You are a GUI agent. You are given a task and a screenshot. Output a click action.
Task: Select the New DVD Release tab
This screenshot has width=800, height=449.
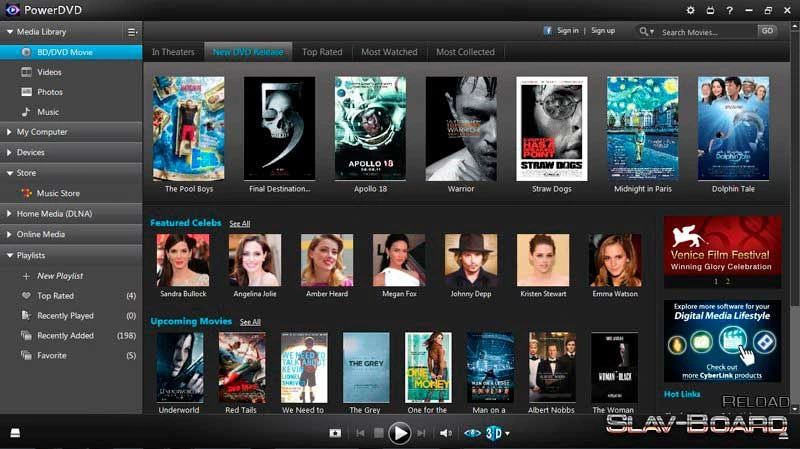click(x=248, y=52)
